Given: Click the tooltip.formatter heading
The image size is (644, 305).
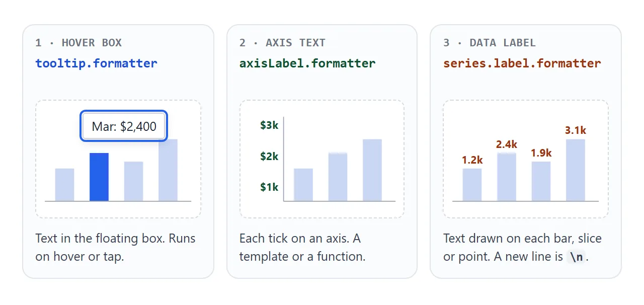Looking at the screenshot, I should (x=96, y=63).
